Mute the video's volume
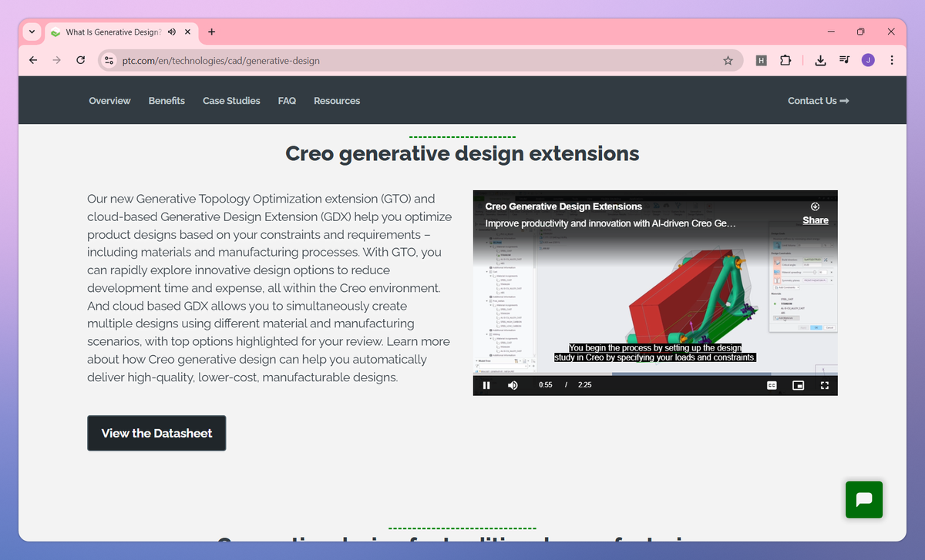The height and width of the screenshot is (560, 925). point(513,385)
